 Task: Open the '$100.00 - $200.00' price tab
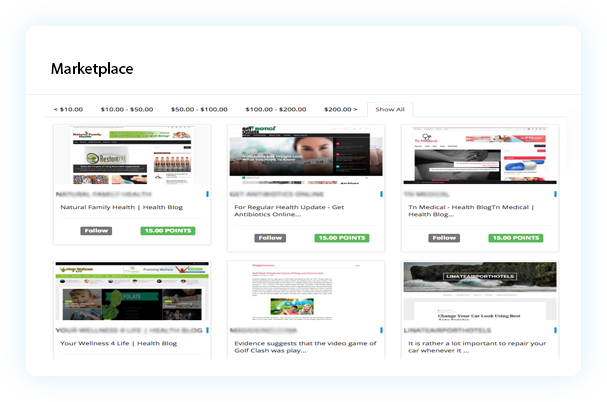click(x=276, y=110)
